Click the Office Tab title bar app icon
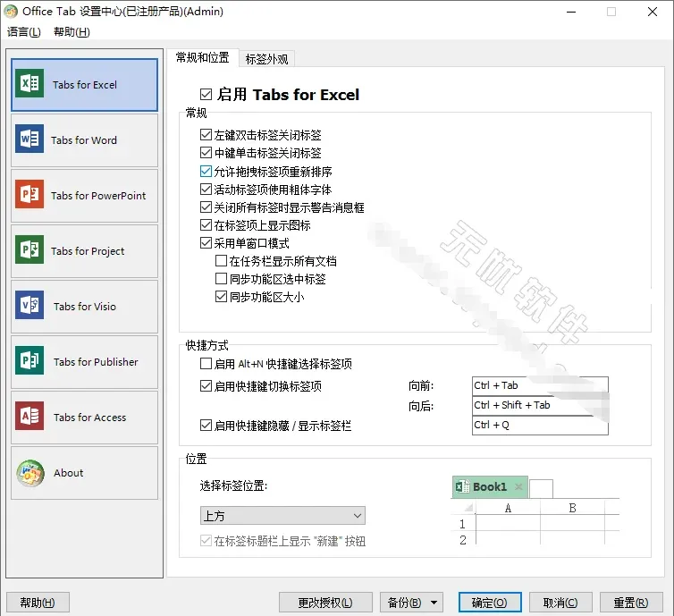The width and height of the screenshot is (674, 616). pos(11,12)
